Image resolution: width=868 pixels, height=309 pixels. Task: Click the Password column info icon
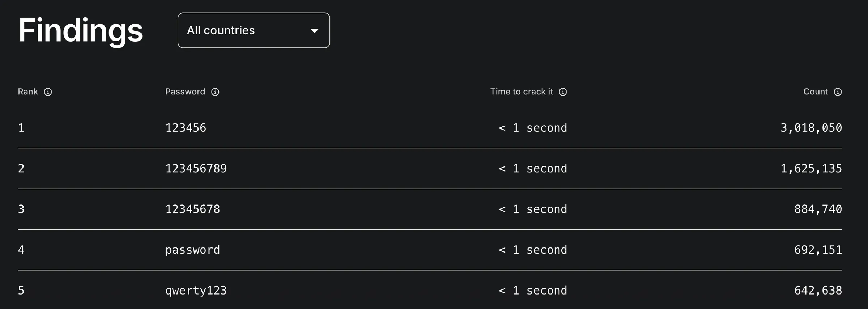[215, 92]
